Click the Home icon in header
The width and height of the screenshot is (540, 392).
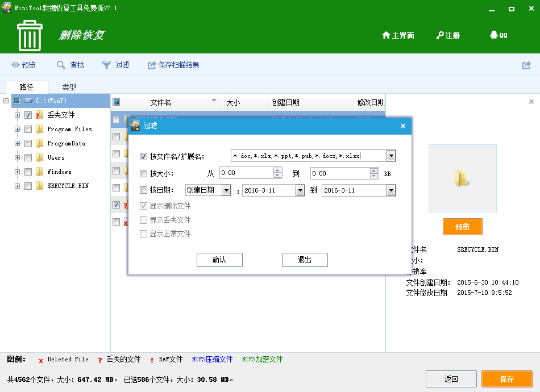386,35
